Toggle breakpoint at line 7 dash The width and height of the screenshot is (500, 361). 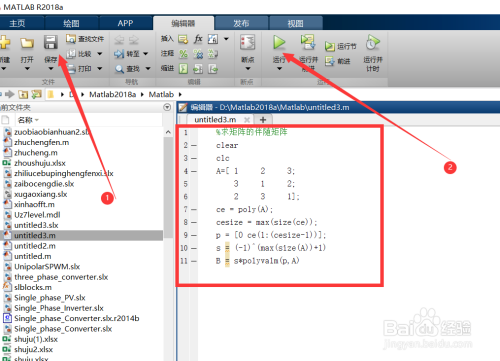(194, 210)
